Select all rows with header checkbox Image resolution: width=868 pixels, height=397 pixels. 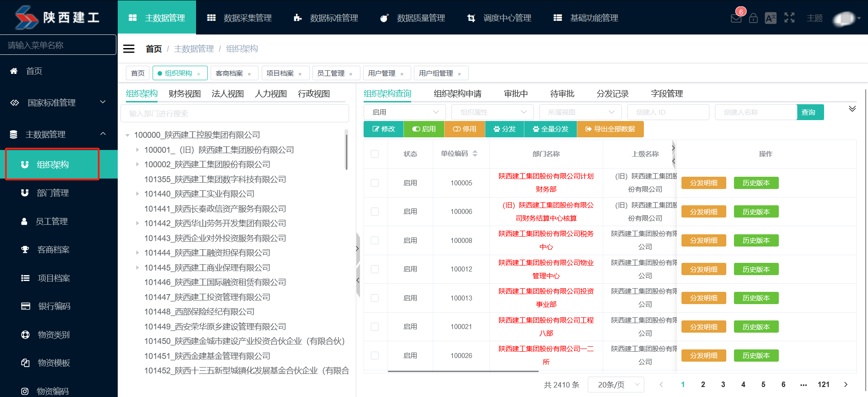click(x=374, y=154)
